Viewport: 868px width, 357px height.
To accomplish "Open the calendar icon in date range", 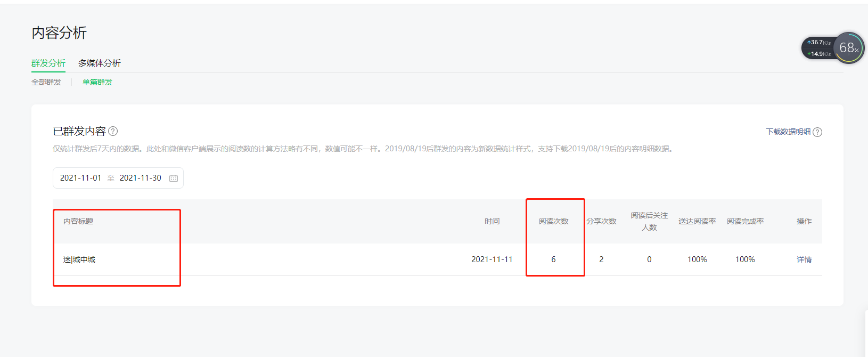I will coord(174,178).
